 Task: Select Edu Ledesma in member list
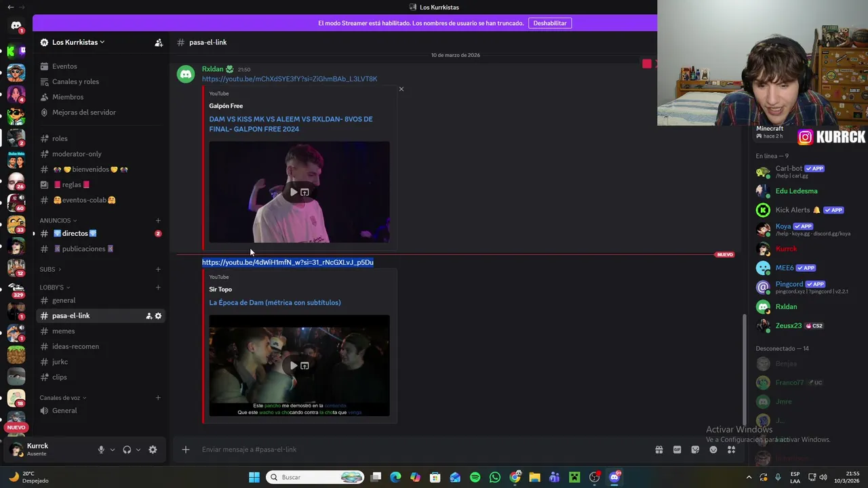(x=796, y=191)
